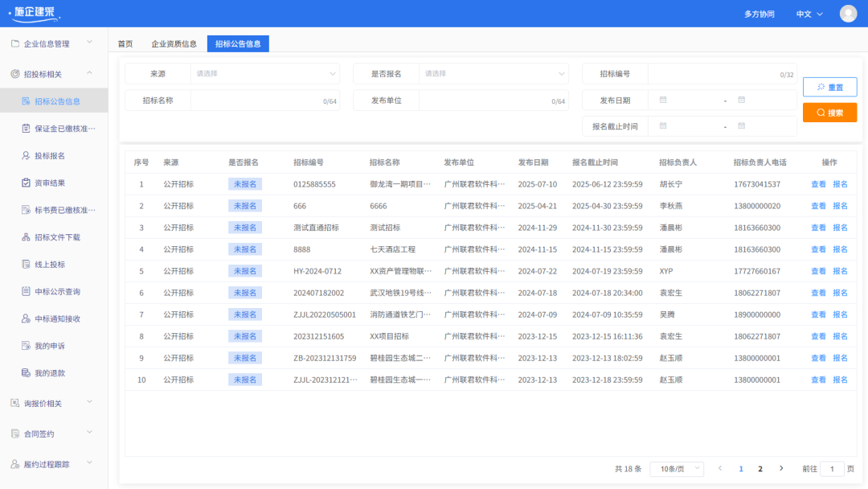Viewport: 868px width, 489px height.
Task: Go to page 2
Action: (x=760, y=469)
